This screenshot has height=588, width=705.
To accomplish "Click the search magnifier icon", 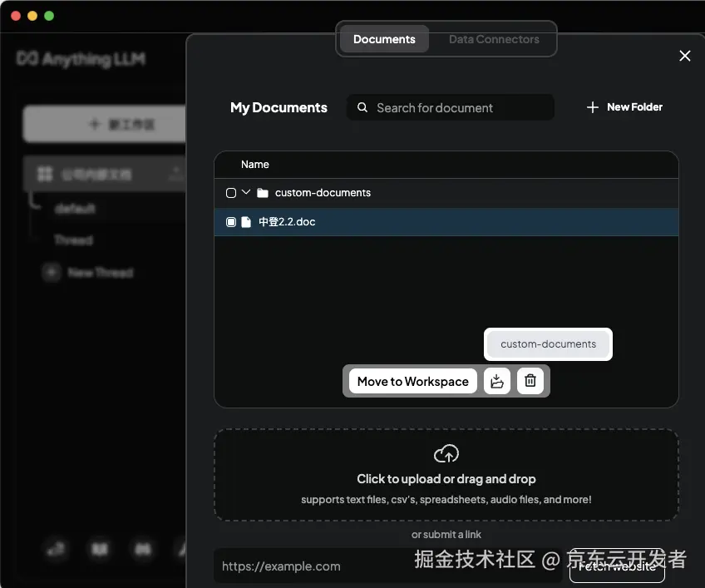I will (x=362, y=107).
